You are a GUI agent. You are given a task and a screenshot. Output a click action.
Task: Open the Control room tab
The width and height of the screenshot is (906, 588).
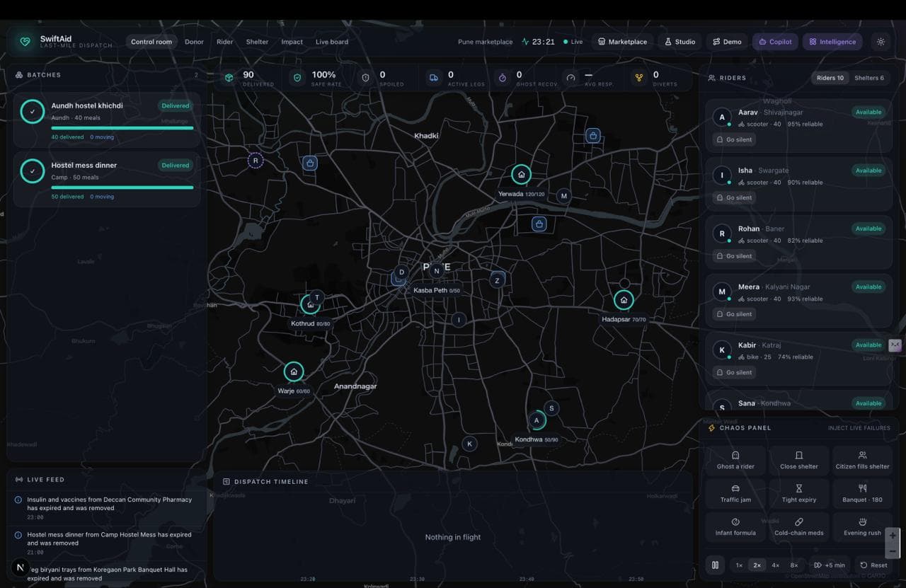point(151,42)
